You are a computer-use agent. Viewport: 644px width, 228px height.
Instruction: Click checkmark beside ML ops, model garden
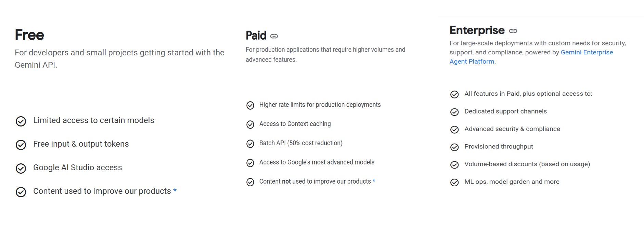[x=454, y=183]
